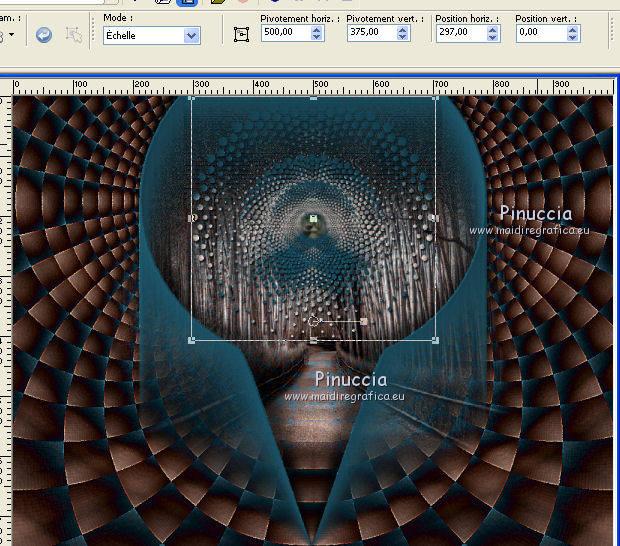
Task: Click the blue reset arrow icon
Action: [43, 35]
